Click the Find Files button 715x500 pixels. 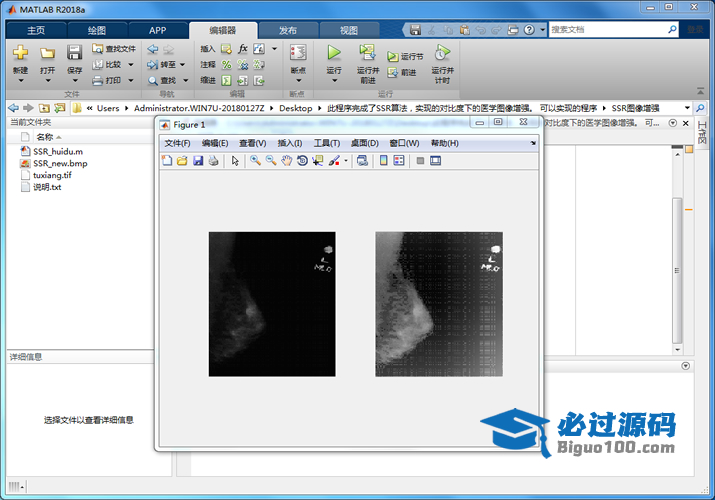(x=114, y=49)
